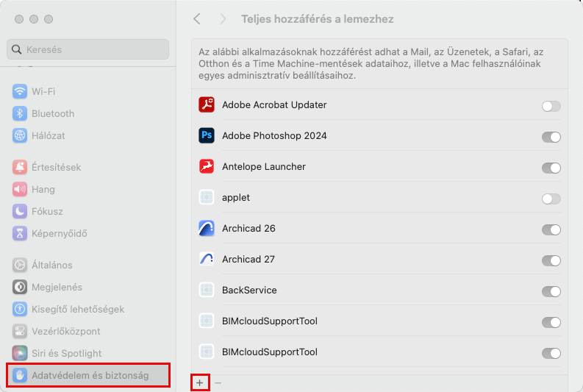Viewport: 583px width, 392px height.
Task: Open Wi-Fi settings in sidebar
Action: (87, 91)
